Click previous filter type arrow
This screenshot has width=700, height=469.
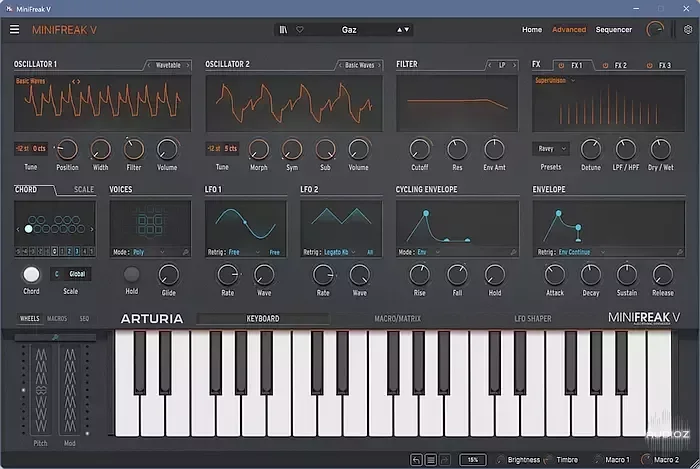[490, 65]
